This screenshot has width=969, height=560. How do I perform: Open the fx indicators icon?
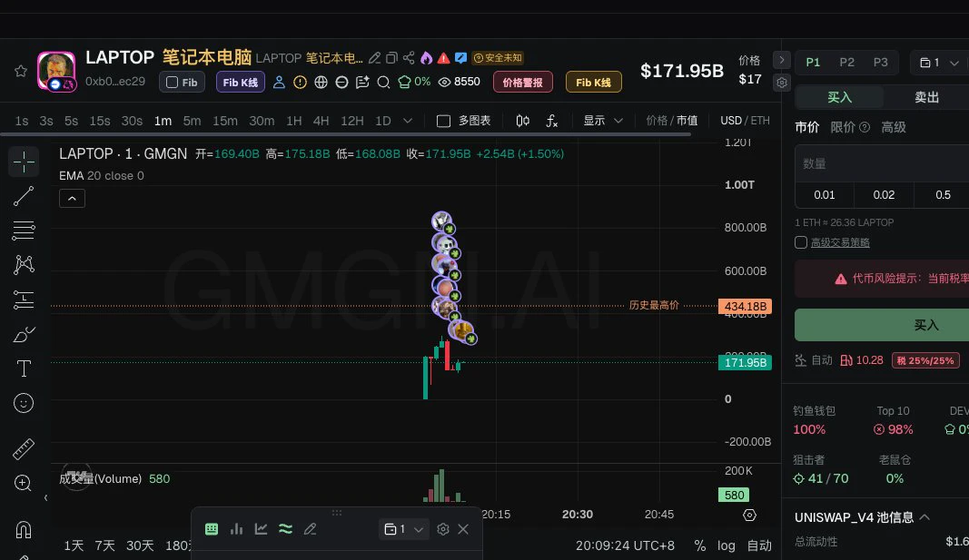(552, 121)
